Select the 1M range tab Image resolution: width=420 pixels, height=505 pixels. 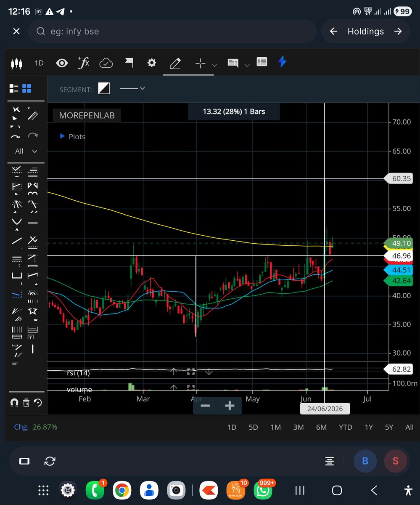click(x=275, y=427)
